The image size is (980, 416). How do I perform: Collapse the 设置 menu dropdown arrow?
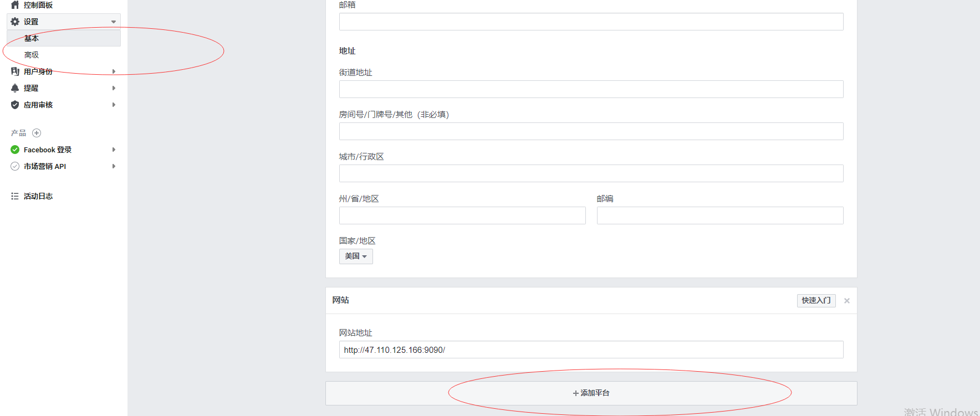(x=114, y=22)
